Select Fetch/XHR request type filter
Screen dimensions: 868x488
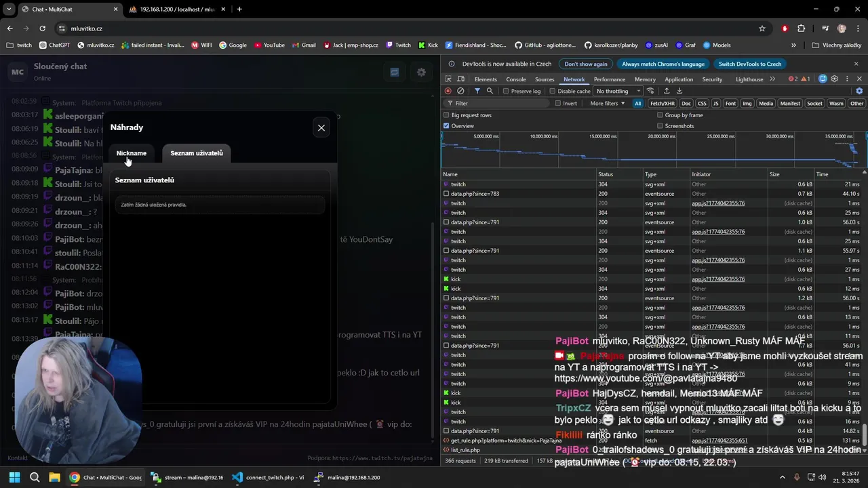[x=663, y=104]
